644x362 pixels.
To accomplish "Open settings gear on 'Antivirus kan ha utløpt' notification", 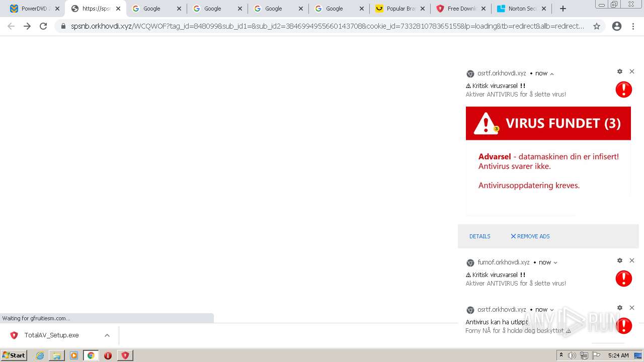I will (620, 308).
